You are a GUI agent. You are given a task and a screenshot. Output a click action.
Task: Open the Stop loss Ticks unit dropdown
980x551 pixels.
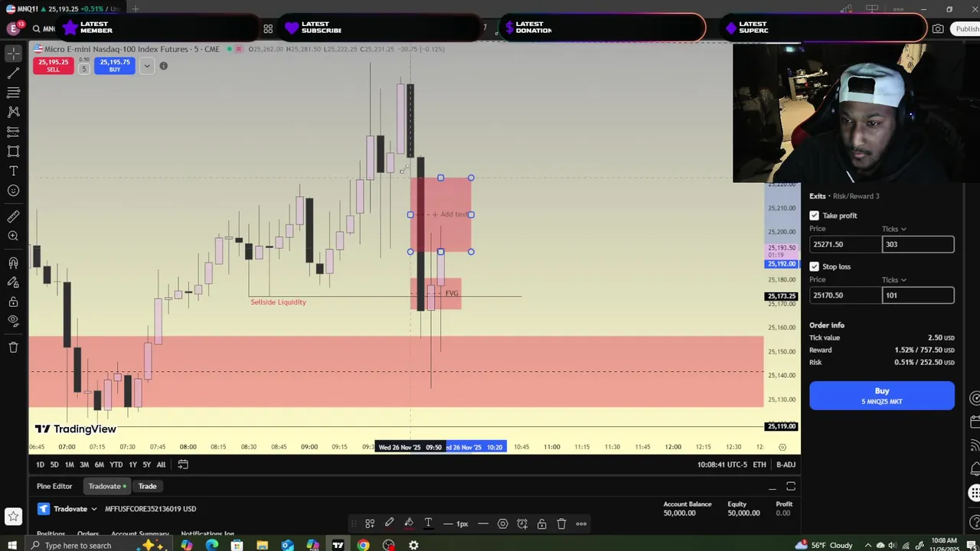click(894, 280)
